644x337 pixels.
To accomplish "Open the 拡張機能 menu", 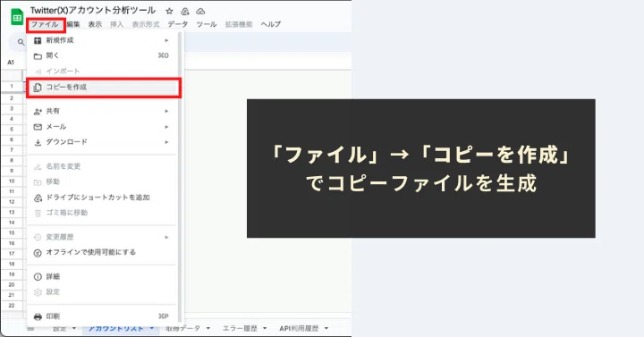I will coord(239,25).
